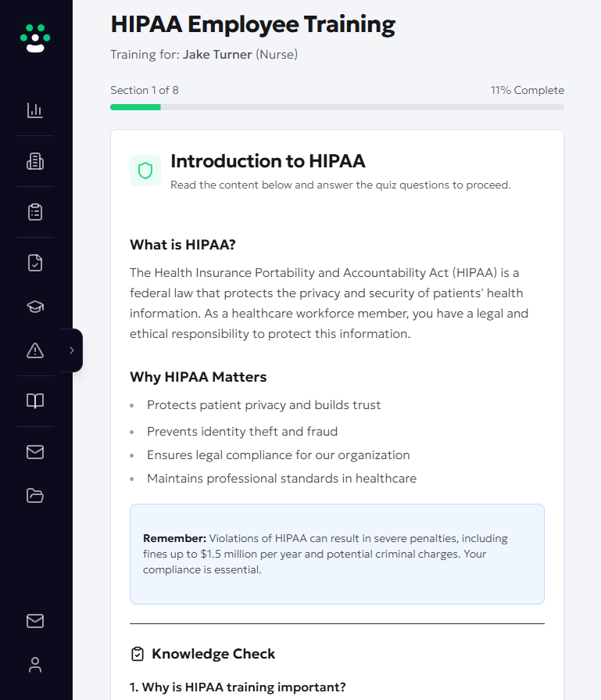Click the green smiley logo icon
Screen dimensions: 601x700
point(35,38)
